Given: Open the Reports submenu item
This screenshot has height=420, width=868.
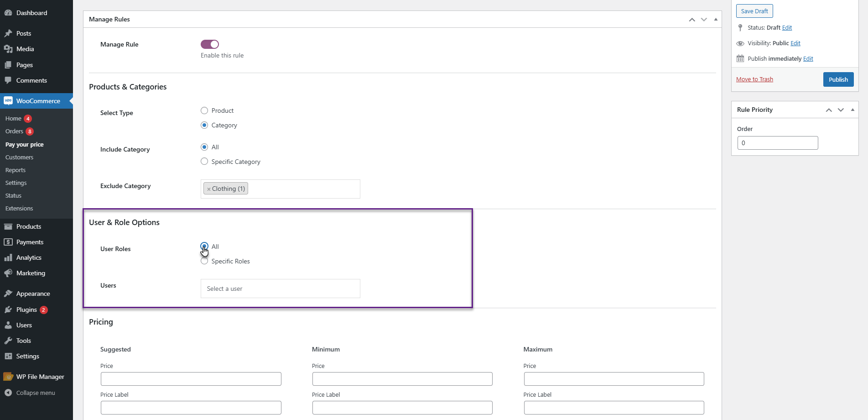Looking at the screenshot, I should coord(16,170).
